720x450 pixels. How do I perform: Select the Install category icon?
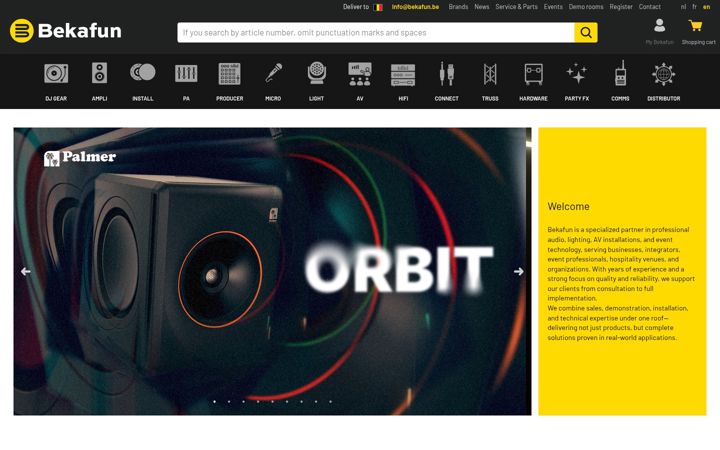coord(143,72)
